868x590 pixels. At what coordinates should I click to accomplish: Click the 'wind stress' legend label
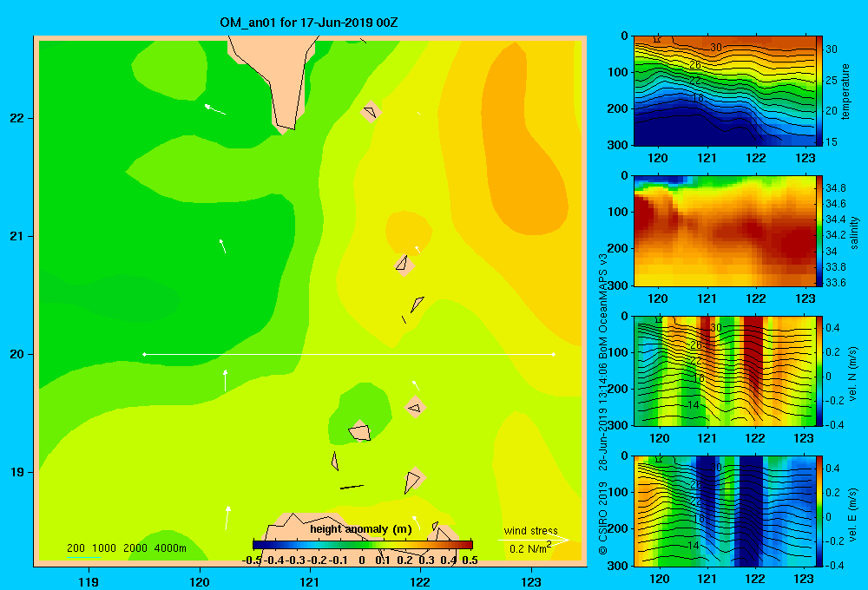[x=530, y=530]
